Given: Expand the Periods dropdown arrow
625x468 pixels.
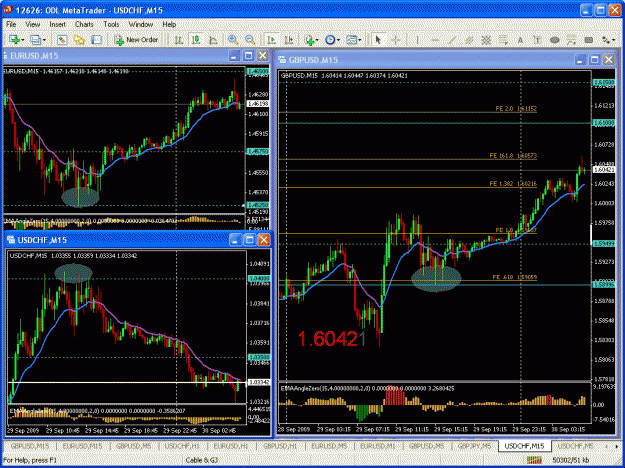Looking at the screenshot, I should [338, 40].
